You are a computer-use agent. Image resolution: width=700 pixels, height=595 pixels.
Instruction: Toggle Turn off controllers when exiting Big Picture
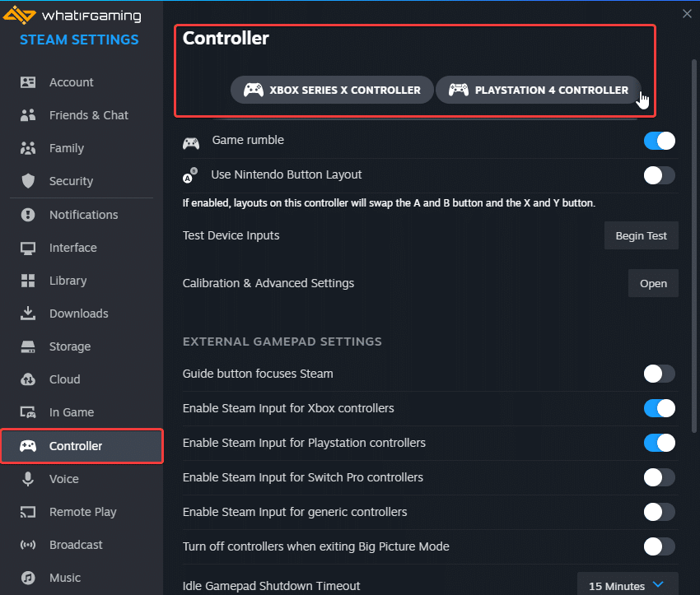tap(660, 546)
